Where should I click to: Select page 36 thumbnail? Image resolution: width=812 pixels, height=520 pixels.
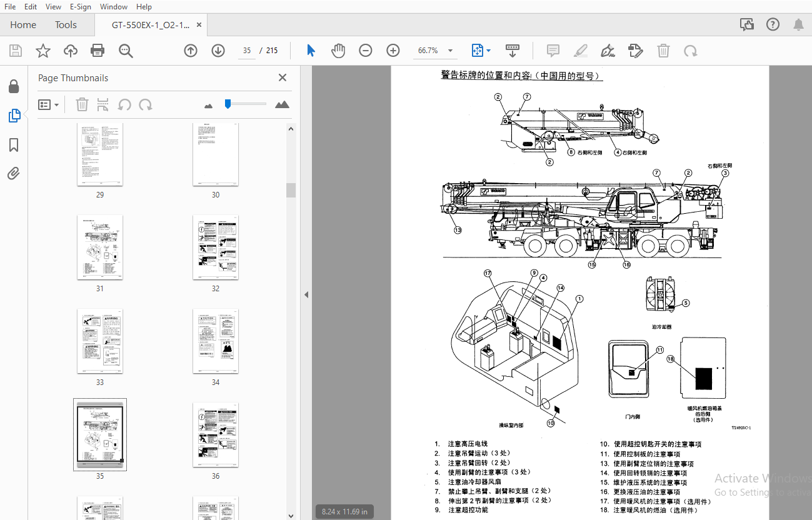point(216,434)
